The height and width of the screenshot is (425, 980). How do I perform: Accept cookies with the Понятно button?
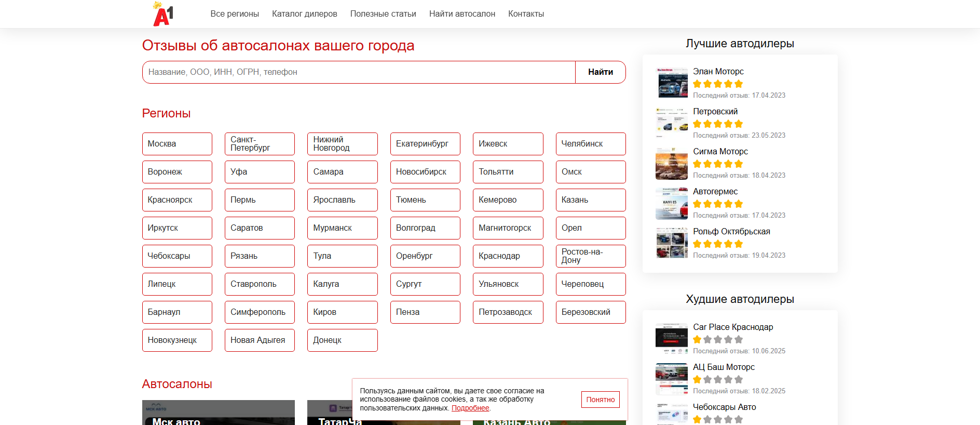(x=601, y=400)
